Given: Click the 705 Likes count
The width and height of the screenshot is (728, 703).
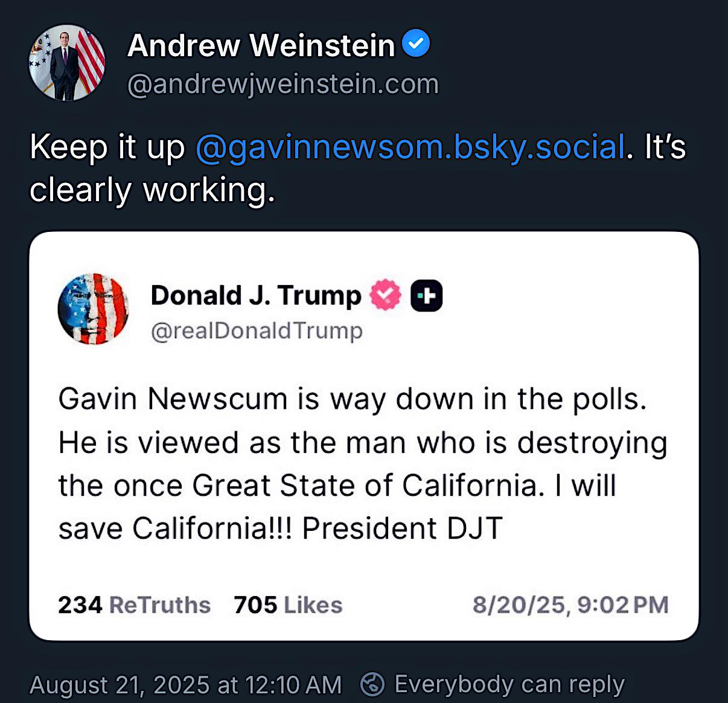Looking at the screenshot, I should [x=288, y=605].
